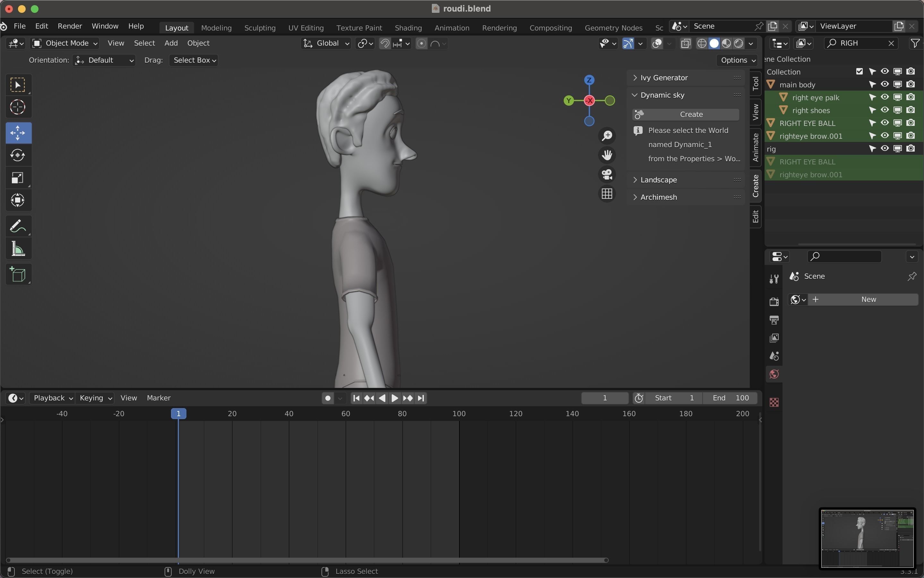This screenshot has height=578, width=924.
Task: Toggle RIGHT EYE BALL eye visibility
Action: [x=885, y=123]
